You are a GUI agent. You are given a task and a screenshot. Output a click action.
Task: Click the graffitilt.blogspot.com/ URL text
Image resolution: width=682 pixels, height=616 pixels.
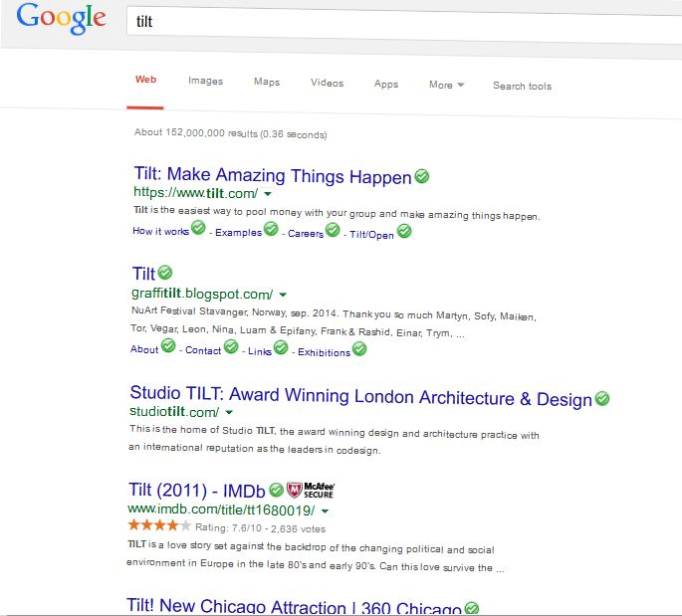click(x=202, y=294)
